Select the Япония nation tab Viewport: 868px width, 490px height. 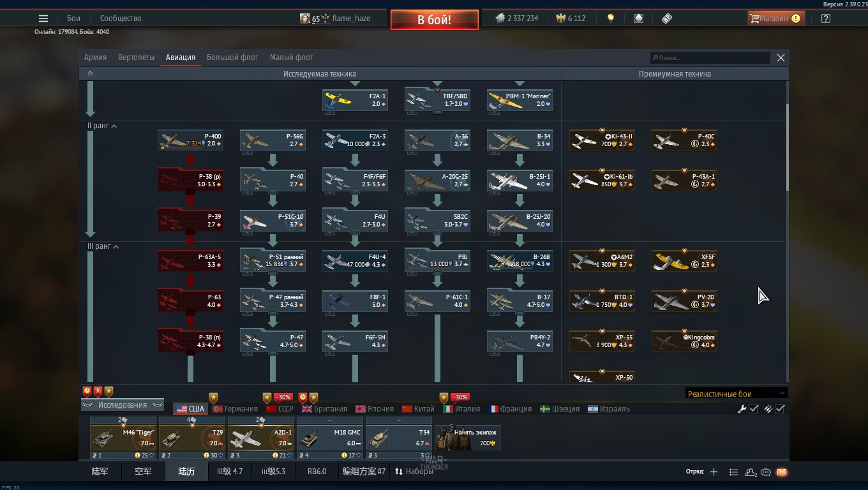[x=375, y=409]
